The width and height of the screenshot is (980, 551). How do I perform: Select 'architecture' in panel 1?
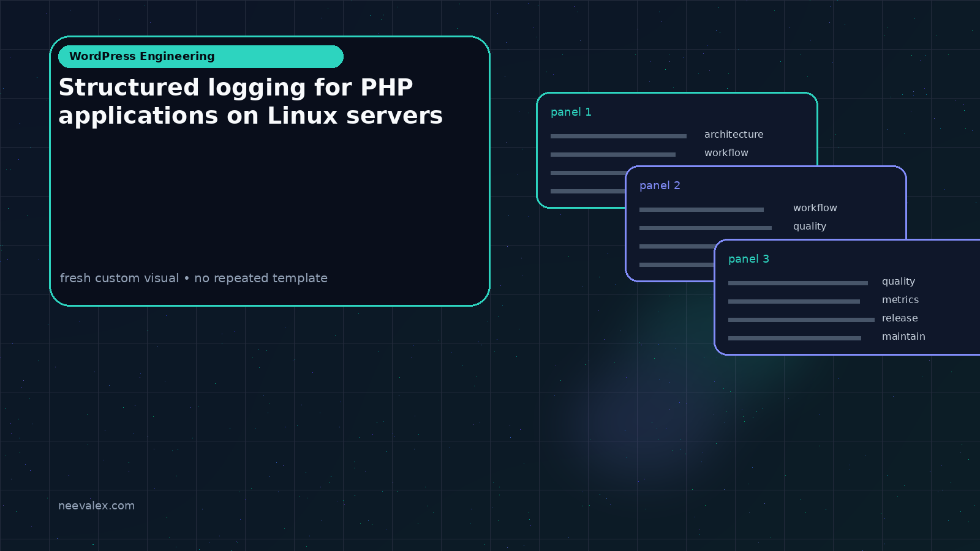point(734,134)
